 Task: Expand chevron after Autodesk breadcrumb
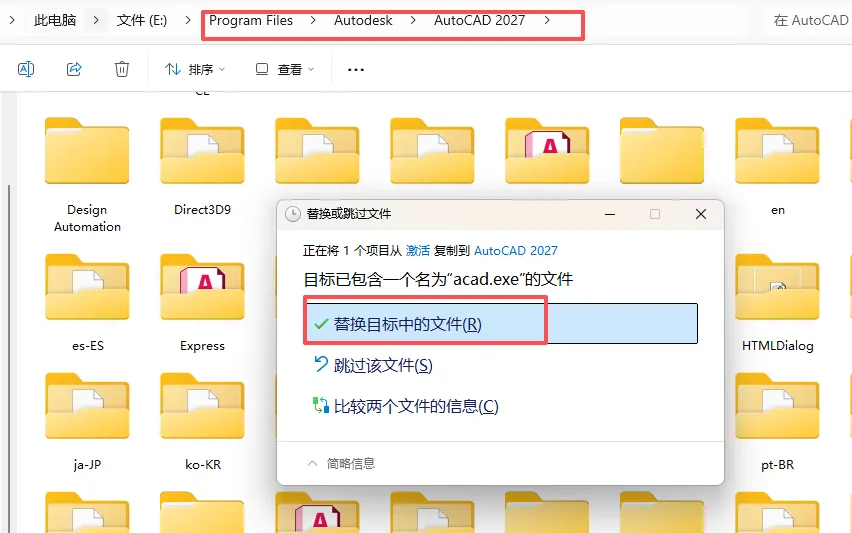point(413,21)
